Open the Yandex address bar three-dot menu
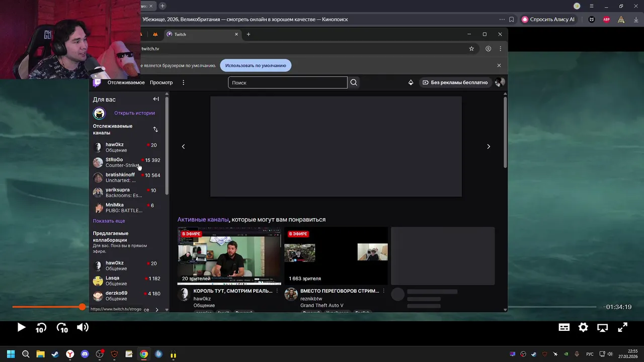 (x=502, y=20)
